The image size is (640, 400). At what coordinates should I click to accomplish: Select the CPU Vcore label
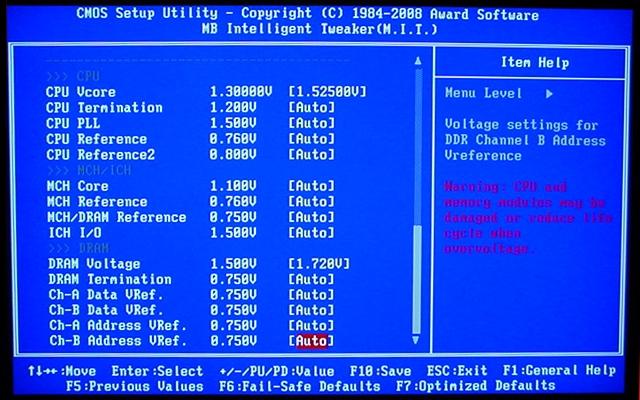(x=81, y=91)
